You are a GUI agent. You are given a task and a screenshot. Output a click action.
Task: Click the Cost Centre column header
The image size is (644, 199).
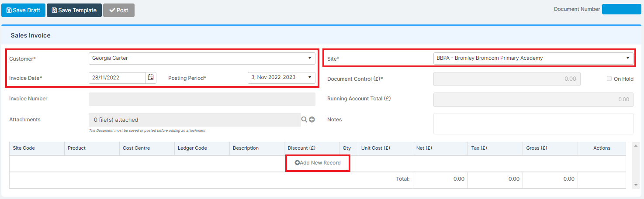[147, 148]
